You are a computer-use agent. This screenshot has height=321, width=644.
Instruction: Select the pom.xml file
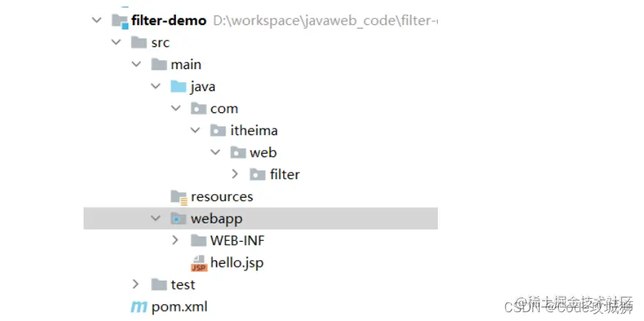pyautogui.click(x=180, y=307)
